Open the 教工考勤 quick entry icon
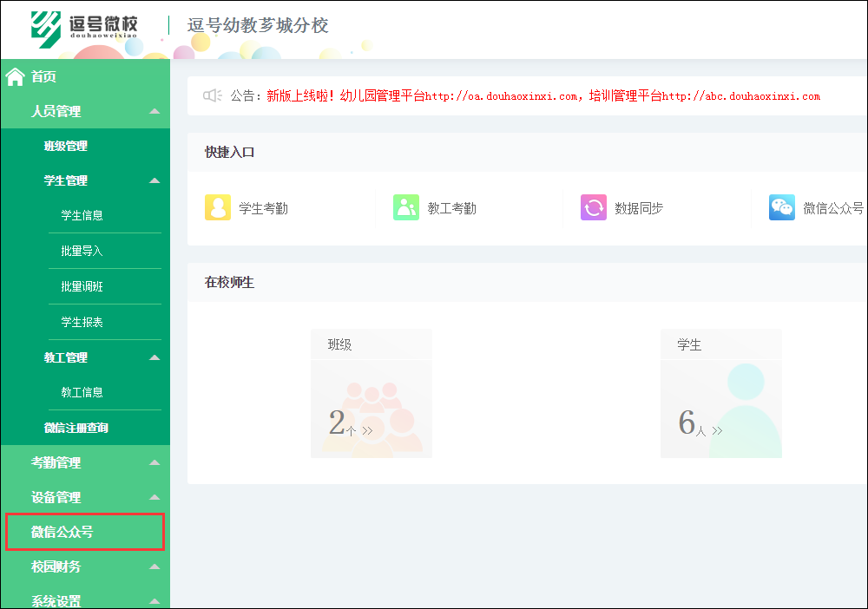868x609 pixels. [406, 207]
